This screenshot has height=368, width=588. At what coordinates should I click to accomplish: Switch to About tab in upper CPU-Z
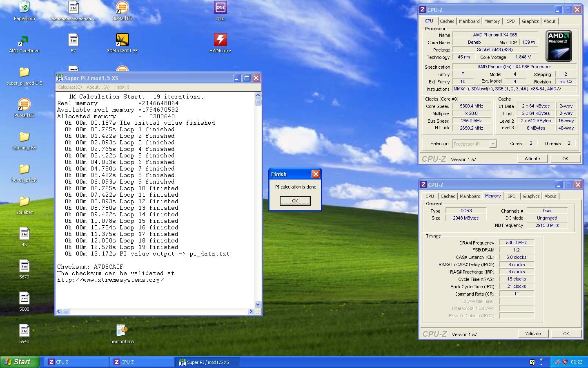coord(550,21)
